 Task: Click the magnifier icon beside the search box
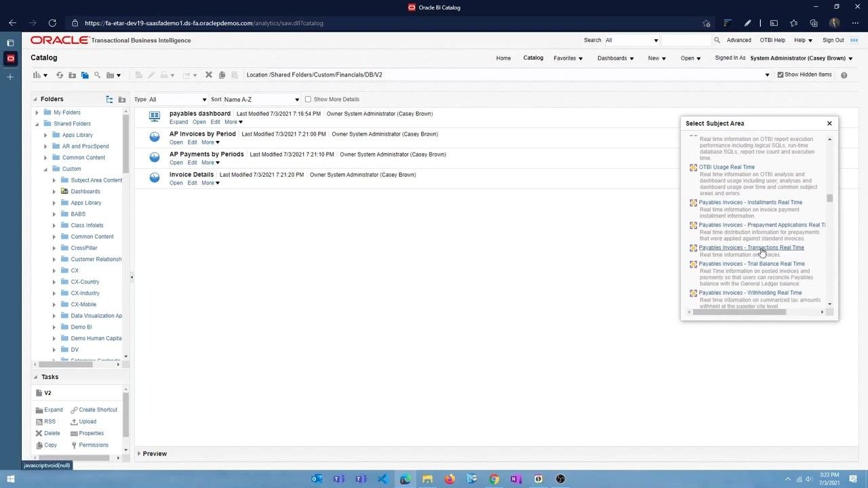point(717,40)
